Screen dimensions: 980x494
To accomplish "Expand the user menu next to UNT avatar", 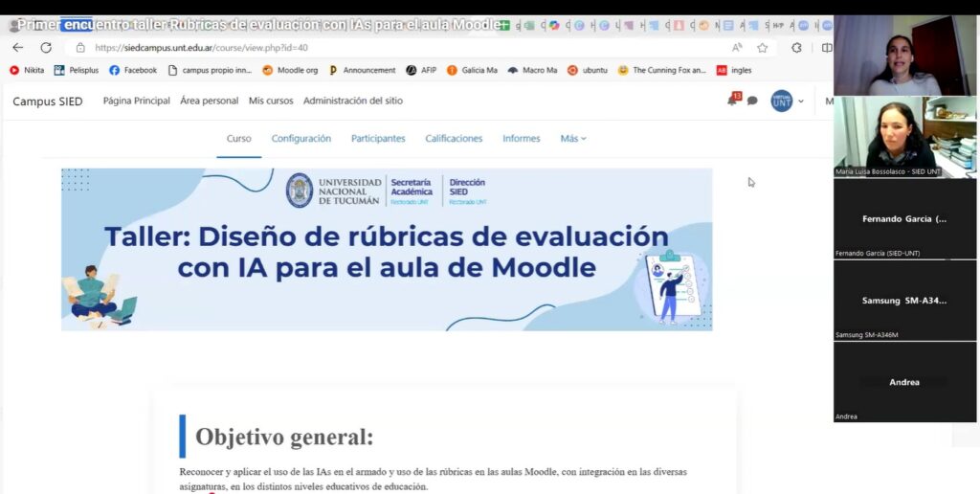I will [x=801, y=101].
